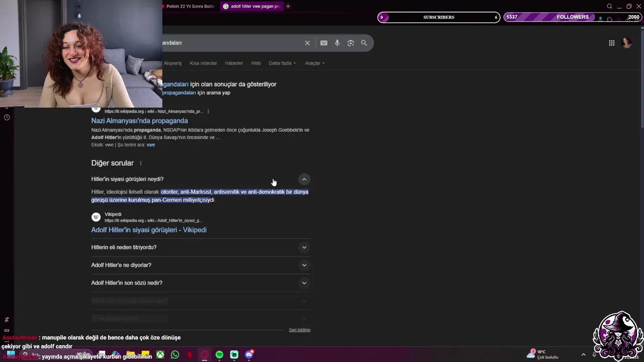644x362 pixels.
Task: Open the Vikipedi favicon under the answer
Action: coord(96,217)
